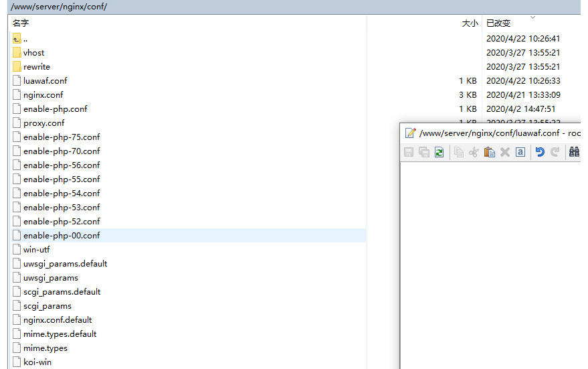Click the 2020/4/22 10:26:33 timestamp
588x369 pixels.
(x=523, y=81)
